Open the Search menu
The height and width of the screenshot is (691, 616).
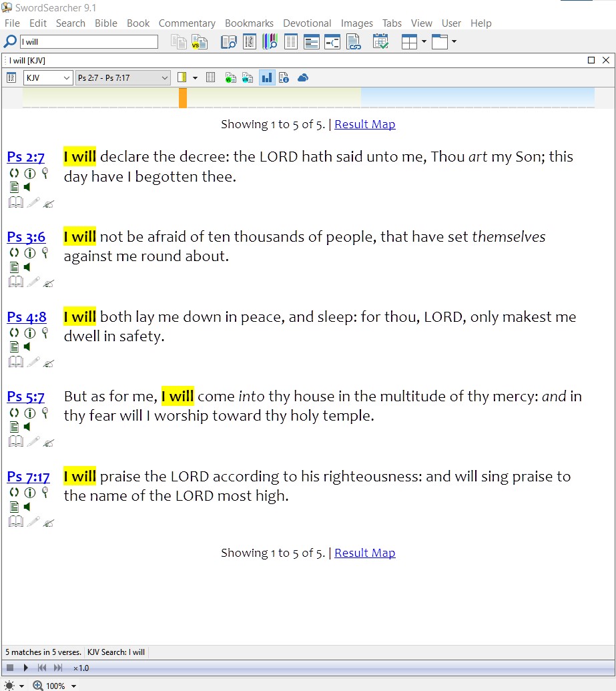click(71, 23)
